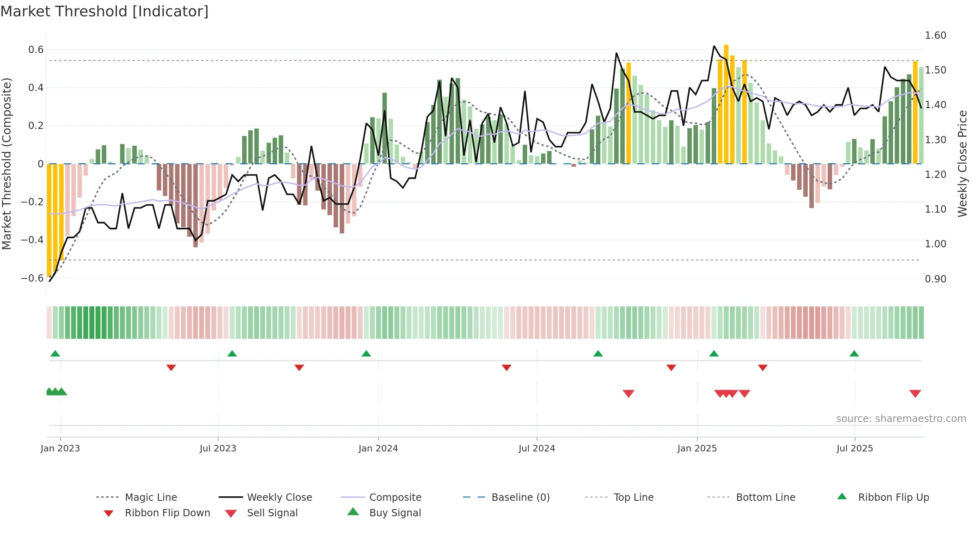This screenshot has height=551, width=980.
Task: Select the ribbon flip down marker before Jul 2024
Action: point(506,368)
